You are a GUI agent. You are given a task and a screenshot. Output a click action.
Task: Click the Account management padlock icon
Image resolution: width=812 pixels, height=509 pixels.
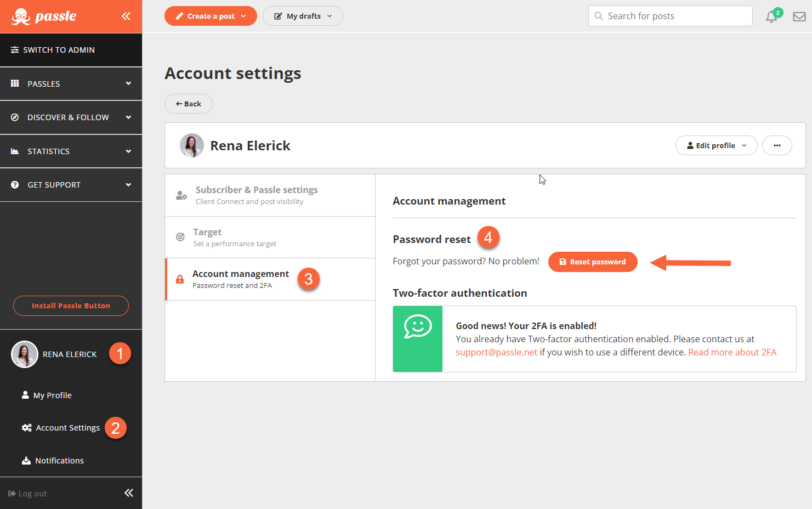click(x=179, y=279)
